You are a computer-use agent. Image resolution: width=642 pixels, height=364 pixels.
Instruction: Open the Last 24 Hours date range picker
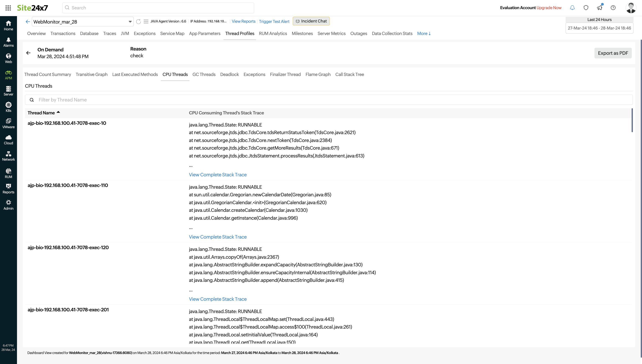pos(599,28)
